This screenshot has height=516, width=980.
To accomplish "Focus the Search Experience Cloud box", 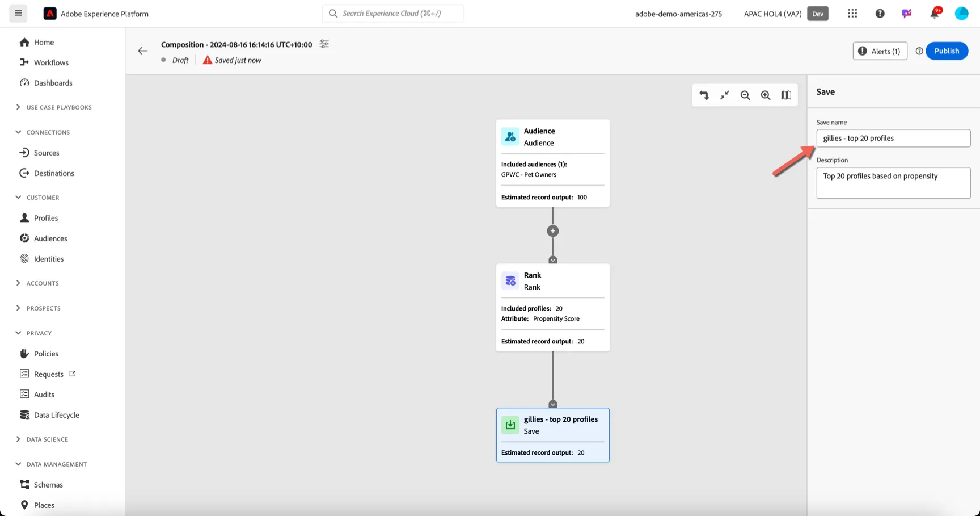I will pos(392,14).
